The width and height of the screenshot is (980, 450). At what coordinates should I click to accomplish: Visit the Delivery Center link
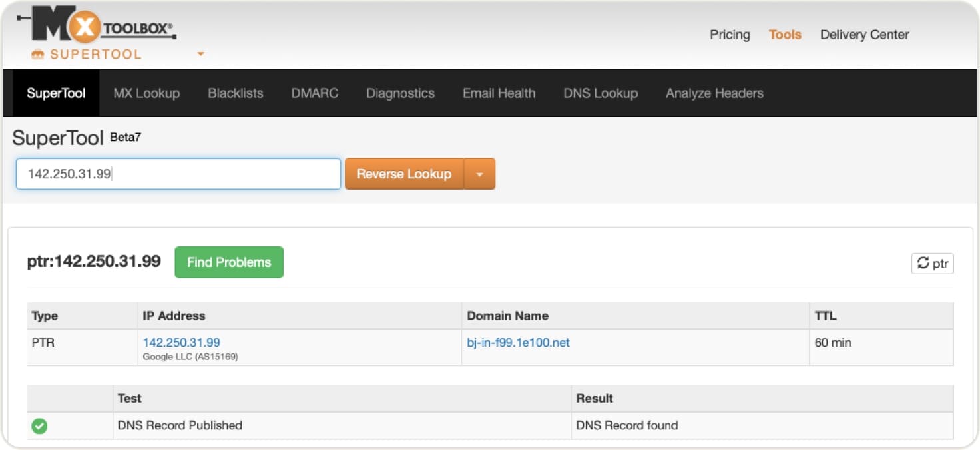864,35
